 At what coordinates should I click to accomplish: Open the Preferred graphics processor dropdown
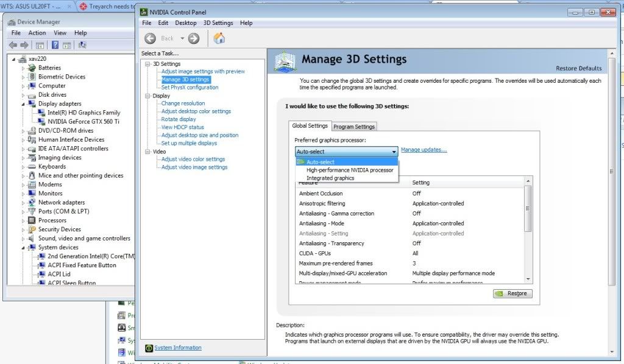coord(346,151)
